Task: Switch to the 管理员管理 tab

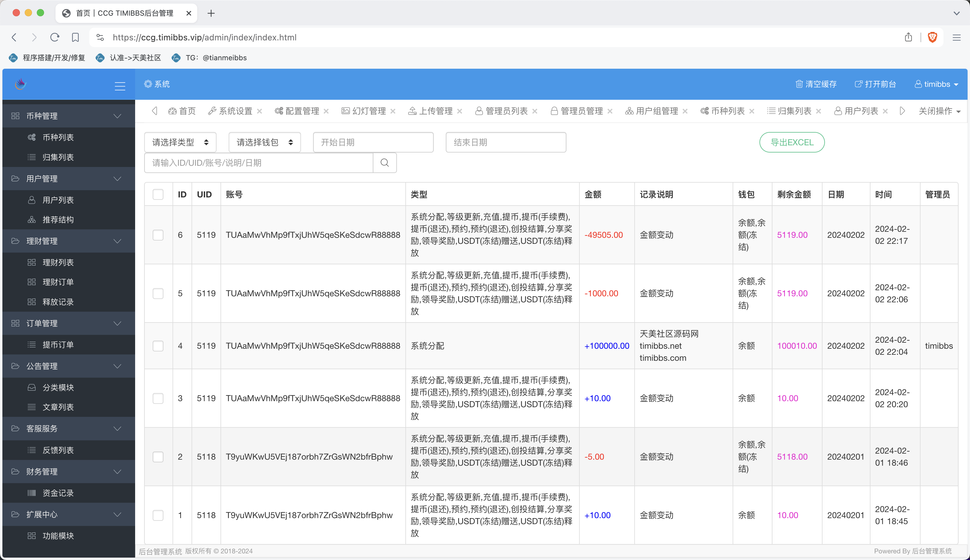Action: pos(577,111)
